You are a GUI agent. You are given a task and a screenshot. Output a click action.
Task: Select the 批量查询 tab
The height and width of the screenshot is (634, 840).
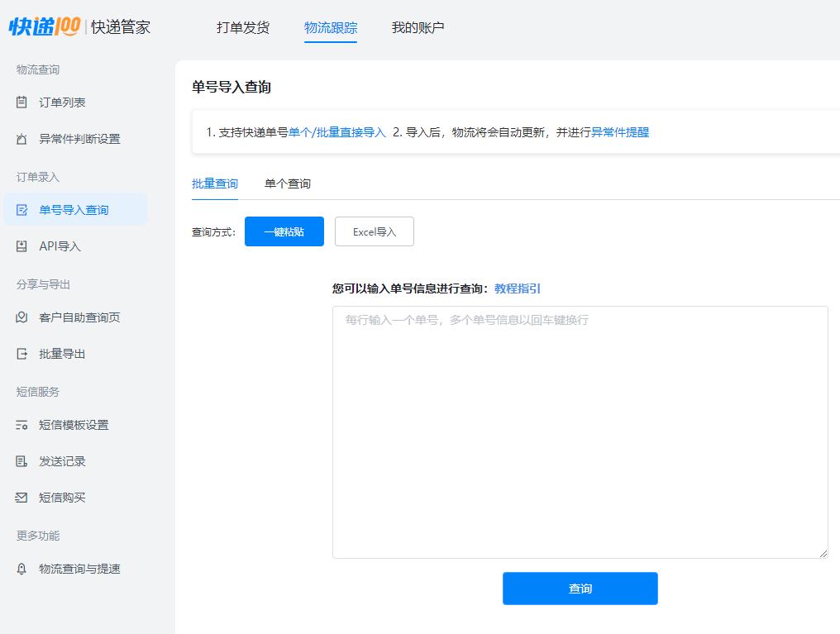[x=214, y=184]
